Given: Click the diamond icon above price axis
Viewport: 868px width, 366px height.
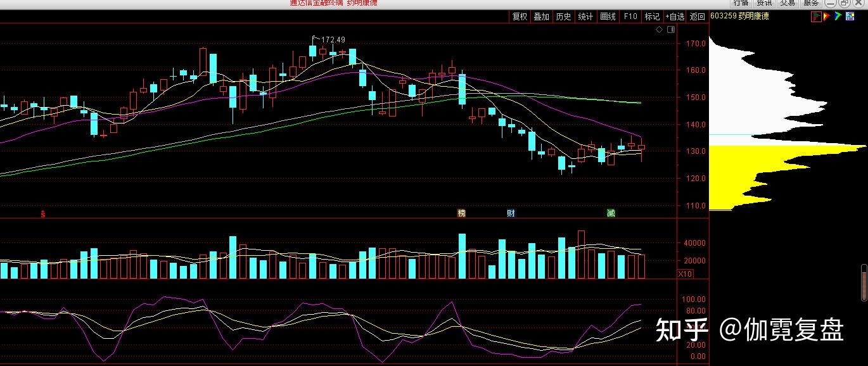Looking at the screenshot, I should tap(659, 29).
